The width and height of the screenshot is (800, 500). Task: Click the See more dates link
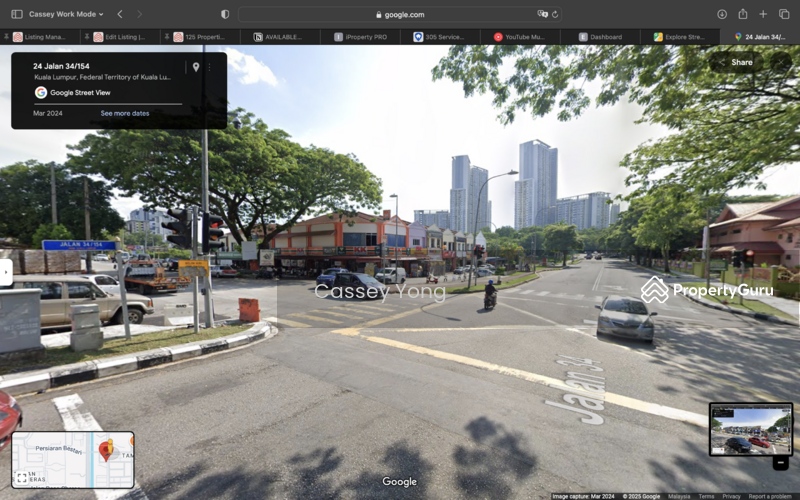[125, 113]
